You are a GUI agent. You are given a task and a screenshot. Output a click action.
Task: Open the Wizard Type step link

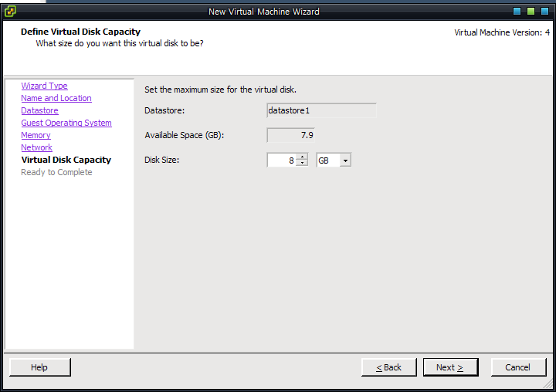point(44,86)
